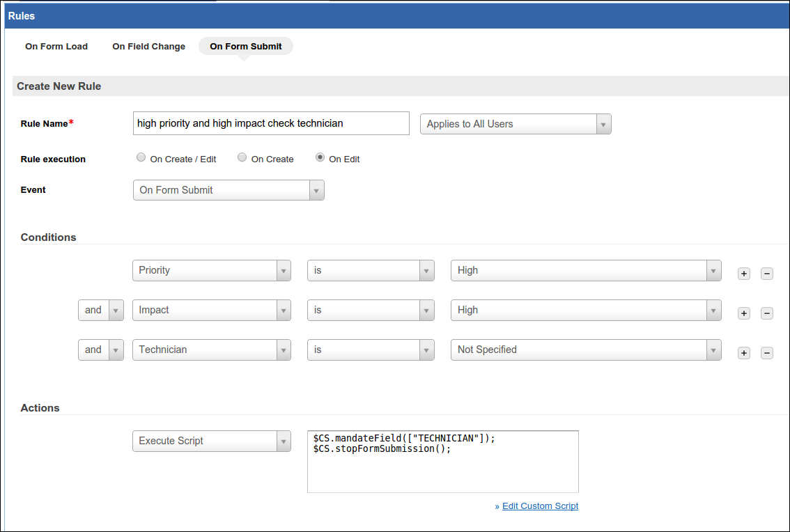Select the On Create / Edit radio button
The image size is (790, 532).
point(141,158)
